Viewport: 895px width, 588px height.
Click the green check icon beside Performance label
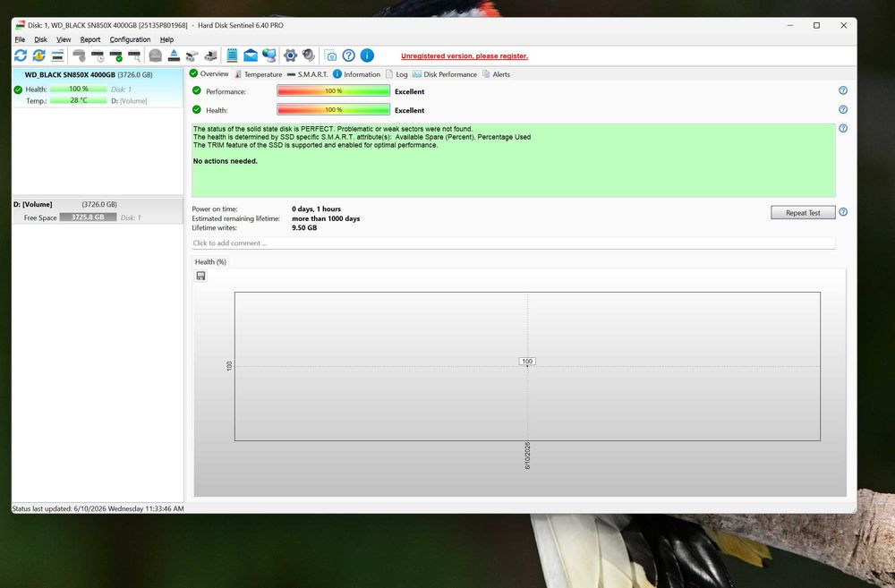pyautogui.click(x=197, y=90)
